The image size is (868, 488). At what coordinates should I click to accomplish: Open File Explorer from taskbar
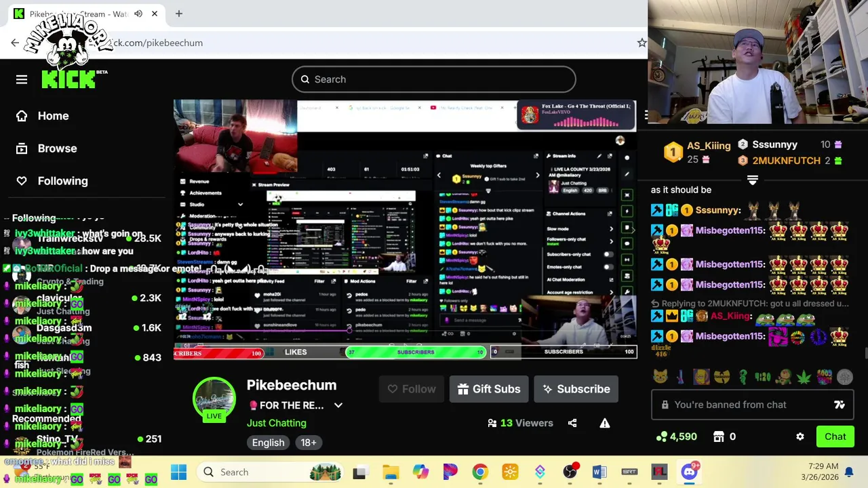[391, 472]
